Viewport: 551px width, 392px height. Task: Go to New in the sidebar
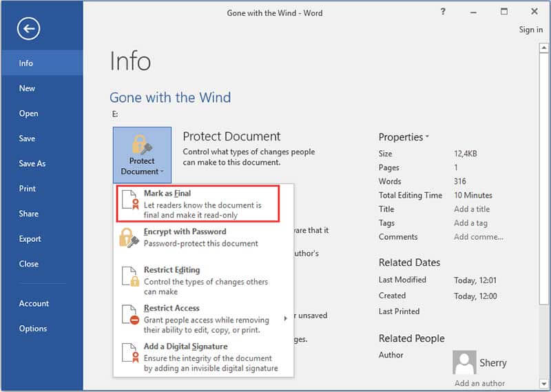[x=42, y=88]
